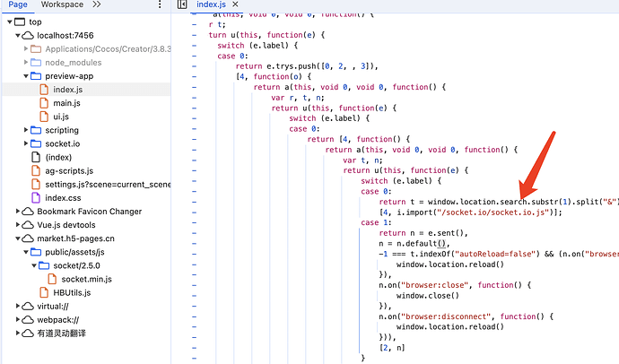Image resolution: width=619 pixels, height=364 pixels.
Task: Switch to the Page tab
Action: [x=18, y=4]
